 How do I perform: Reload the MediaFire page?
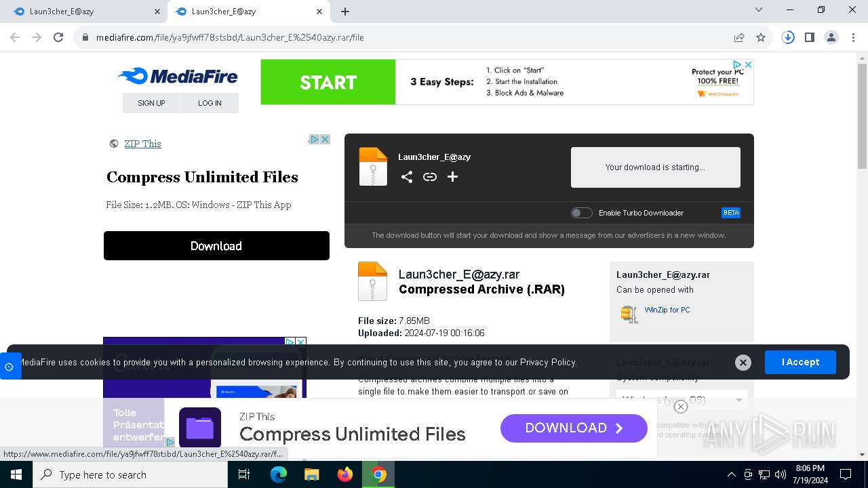[x=58, y=37]
